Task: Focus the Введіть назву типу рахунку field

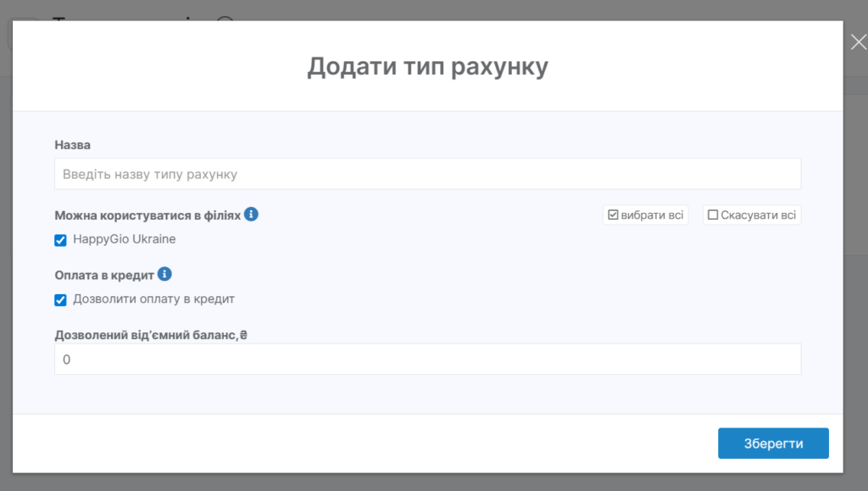Action: [x=427, y=174]
